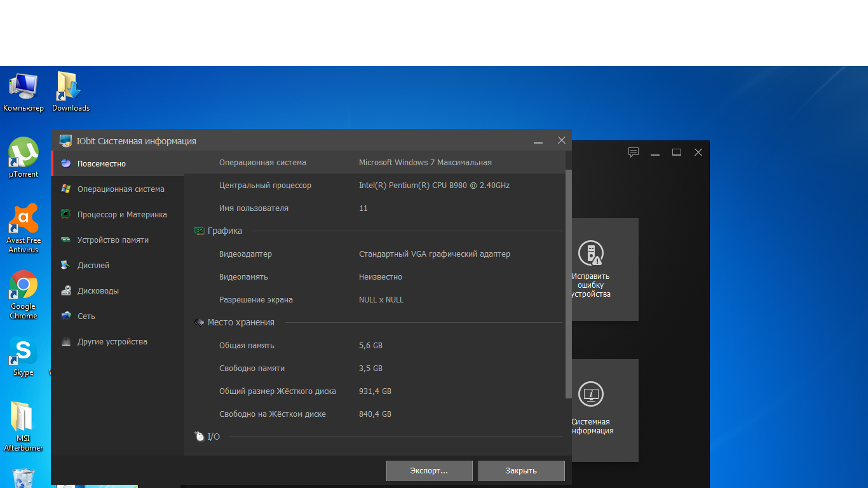Open the Устройство памяти section

pos(112,240)
